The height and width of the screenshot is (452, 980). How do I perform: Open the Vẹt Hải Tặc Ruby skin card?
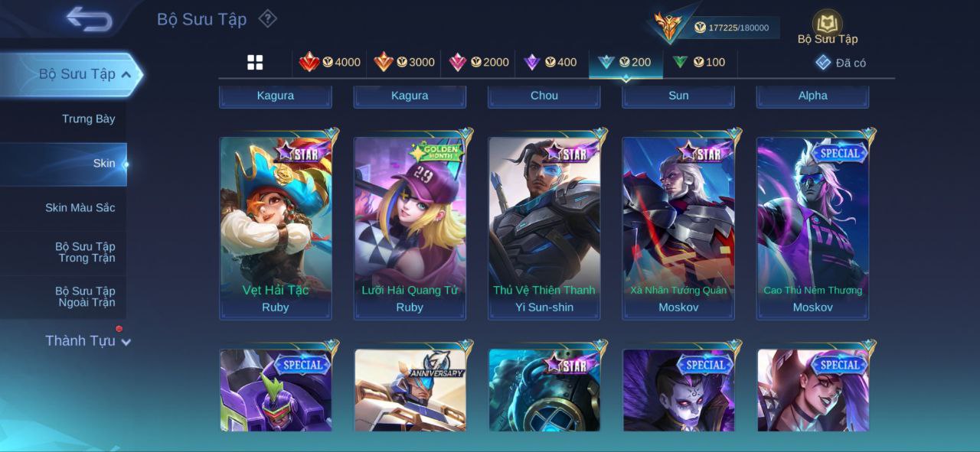[x=276, y=227]
